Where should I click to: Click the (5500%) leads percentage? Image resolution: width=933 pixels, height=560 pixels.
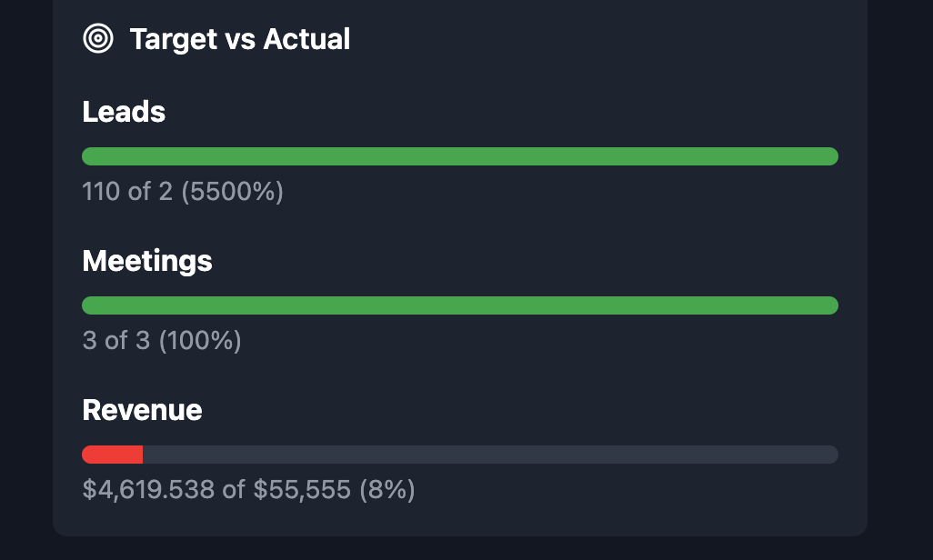(x=233, y=192)
